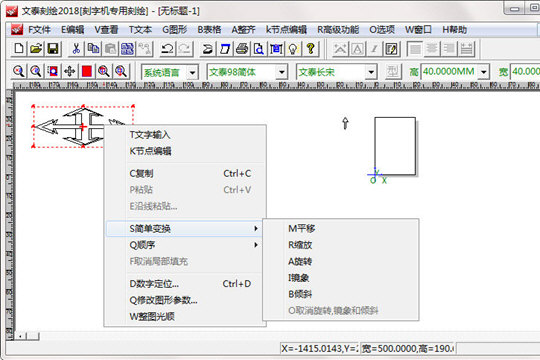This screenshot has height=360, width=540.
Task: Click the status bar X=-1415.0143 coordinate text
Action: click(x=319, y=349)
